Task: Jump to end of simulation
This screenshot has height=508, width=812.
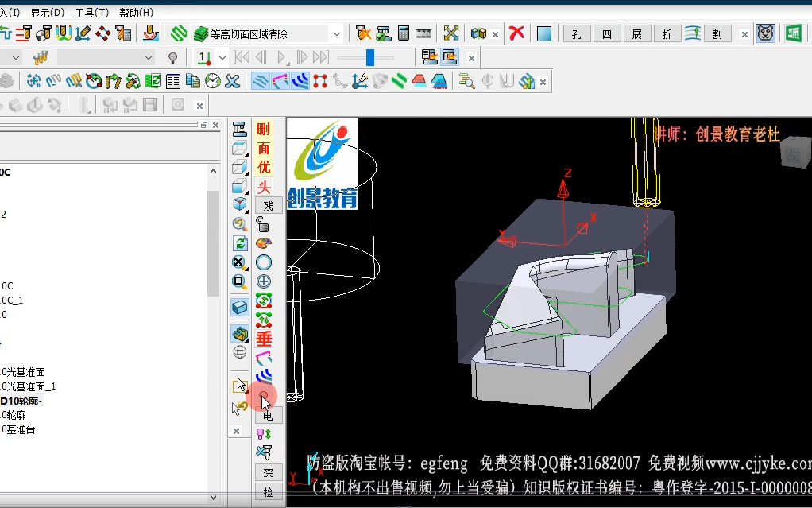Action: tap(321, 57)
